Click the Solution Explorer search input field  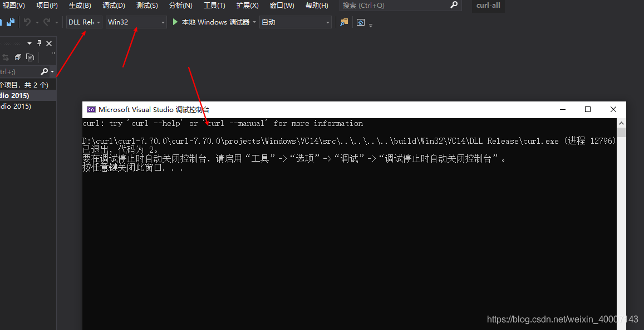click(x=19, y=71)
